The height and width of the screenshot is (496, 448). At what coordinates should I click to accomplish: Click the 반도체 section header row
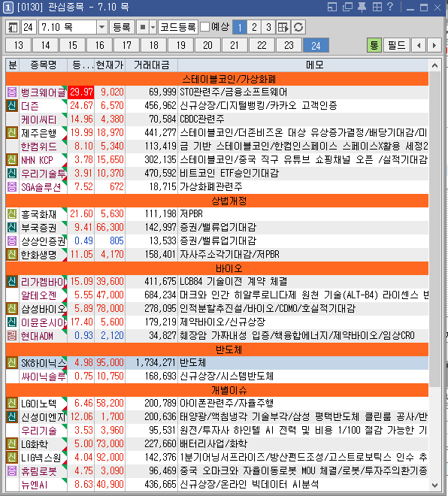(x=217, y=349)
